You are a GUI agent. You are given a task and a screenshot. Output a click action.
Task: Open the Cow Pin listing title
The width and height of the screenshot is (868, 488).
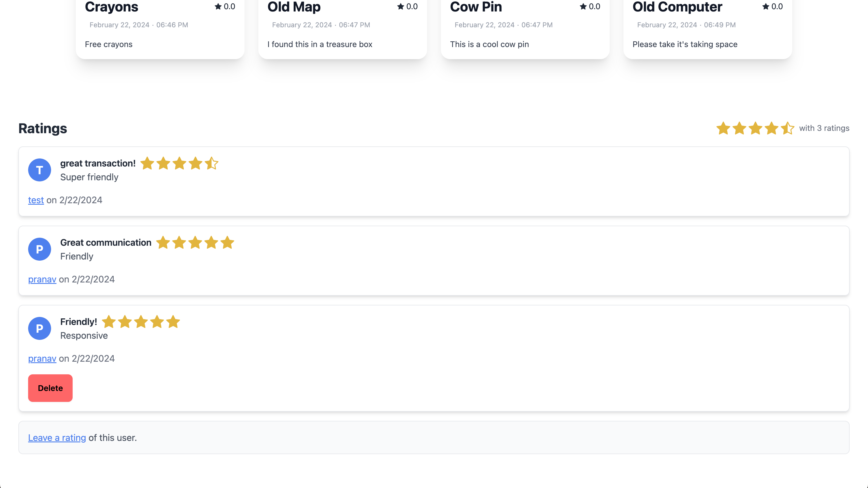click(x=476, y=7)
